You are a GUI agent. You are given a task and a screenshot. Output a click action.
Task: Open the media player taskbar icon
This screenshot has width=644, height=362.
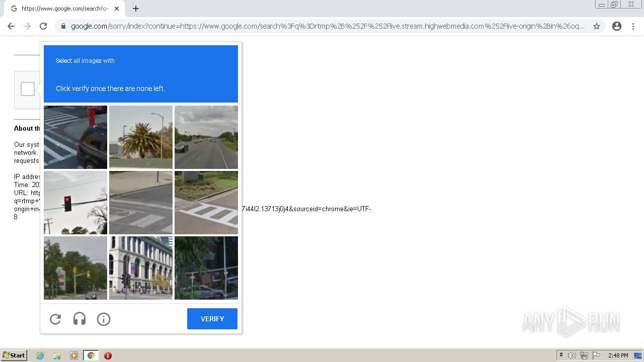tap(74, 355)
